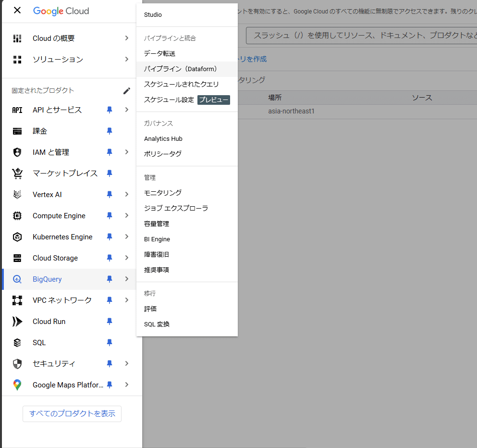
Task: Open BI Engine menu item
Action: (187, 239)
